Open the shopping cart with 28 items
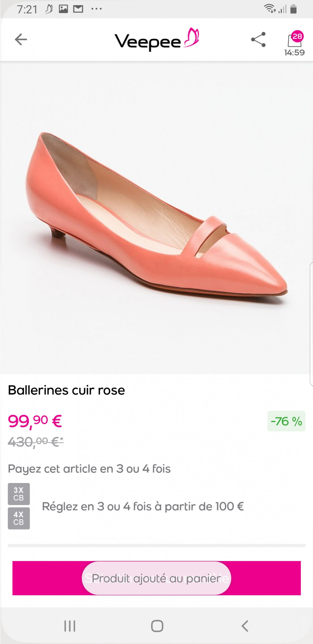Viewport: 313px width, 644px height. pyautogui.click(x=295, y=39)
